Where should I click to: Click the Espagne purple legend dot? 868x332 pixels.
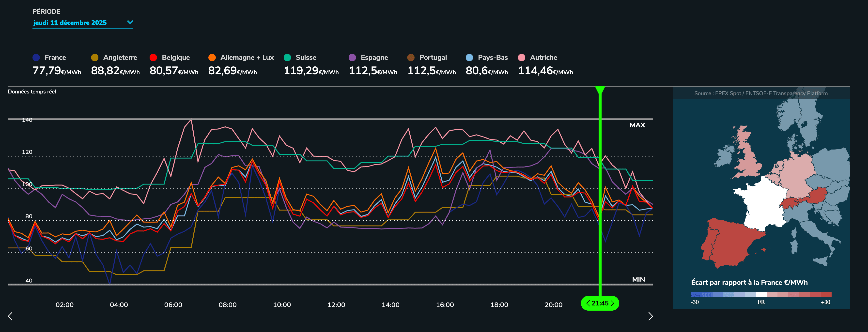coord(352,58)
